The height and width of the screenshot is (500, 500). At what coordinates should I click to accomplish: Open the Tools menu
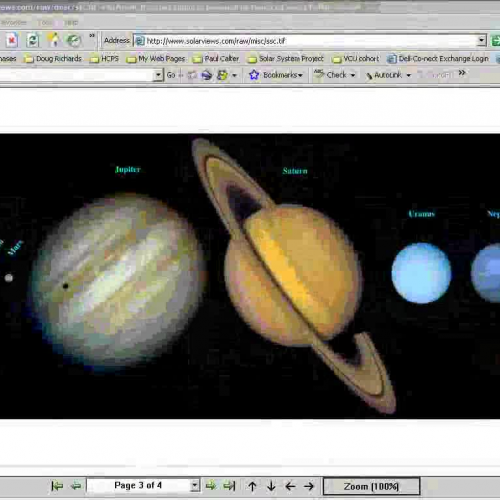[x=45, y=23]
